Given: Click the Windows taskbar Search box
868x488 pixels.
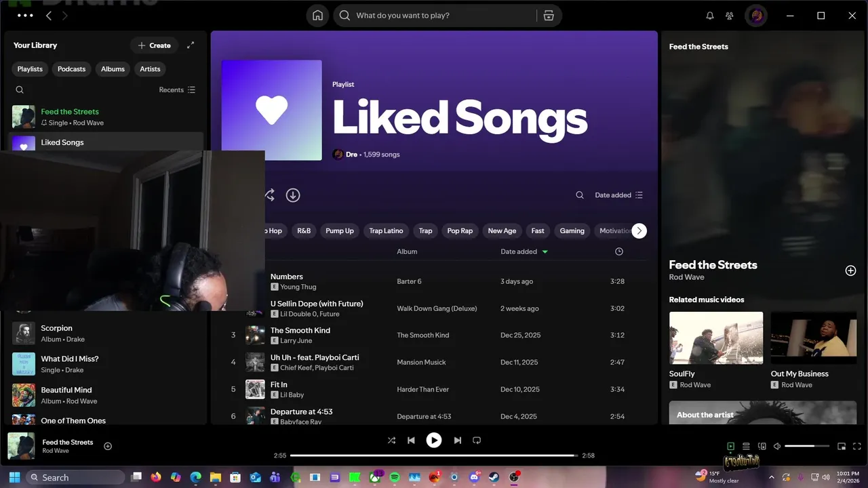Looking at the screenshot, I should tap(75, 477).
